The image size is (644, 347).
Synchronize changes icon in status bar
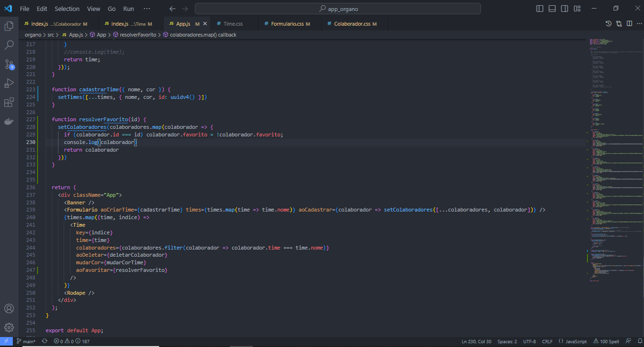(45, 341)
